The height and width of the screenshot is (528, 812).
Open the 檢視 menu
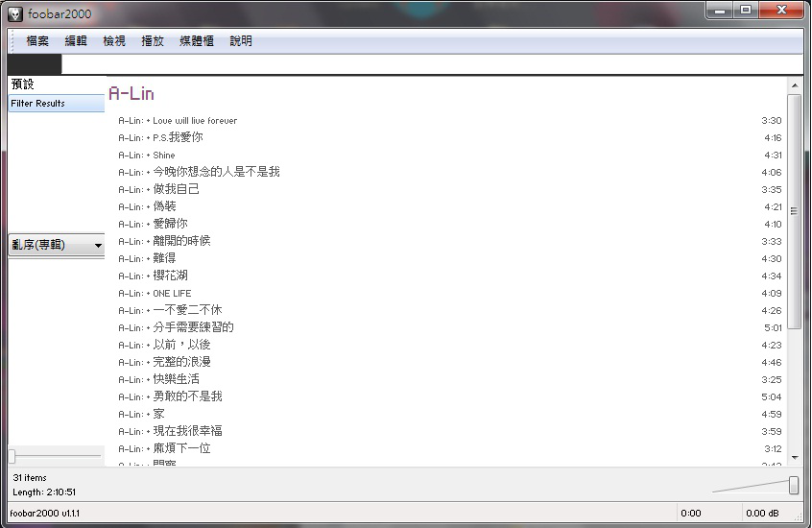tap(114, 41)
